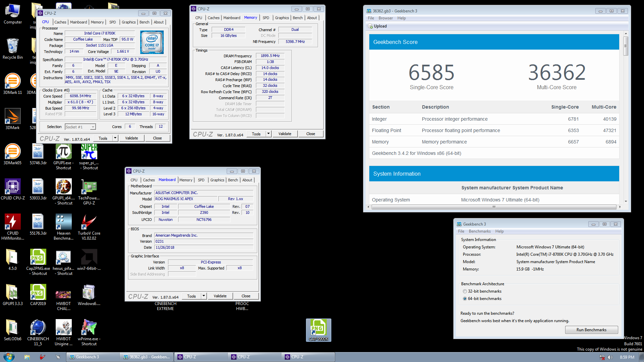Open SetLODb6 folder icon
Viewport: 644px width, 362px height.
point(12,330)
